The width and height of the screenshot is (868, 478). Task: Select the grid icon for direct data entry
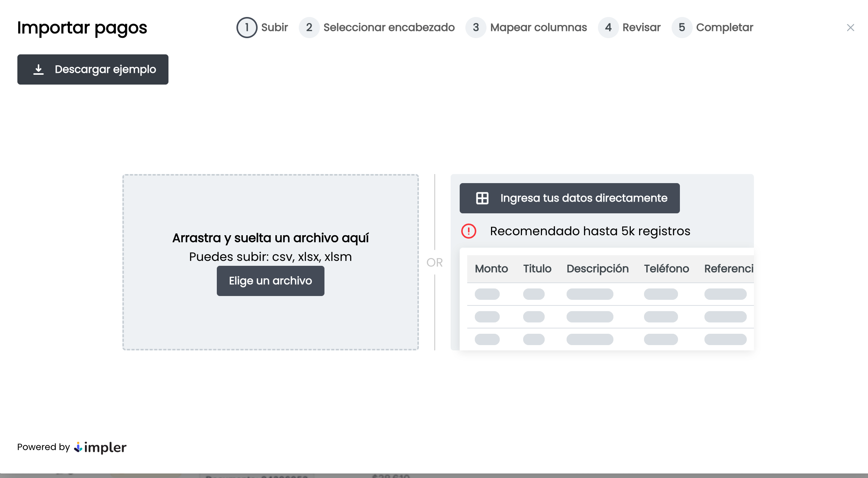coord(483,198)
